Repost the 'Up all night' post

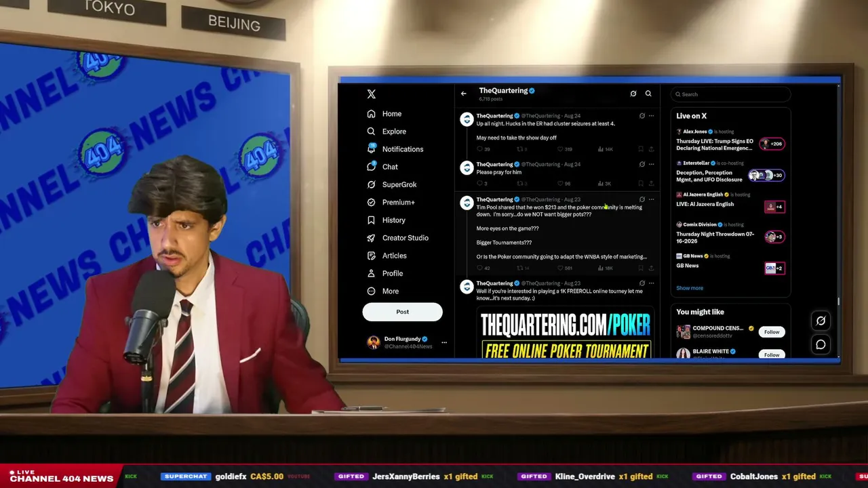[522, 149]
